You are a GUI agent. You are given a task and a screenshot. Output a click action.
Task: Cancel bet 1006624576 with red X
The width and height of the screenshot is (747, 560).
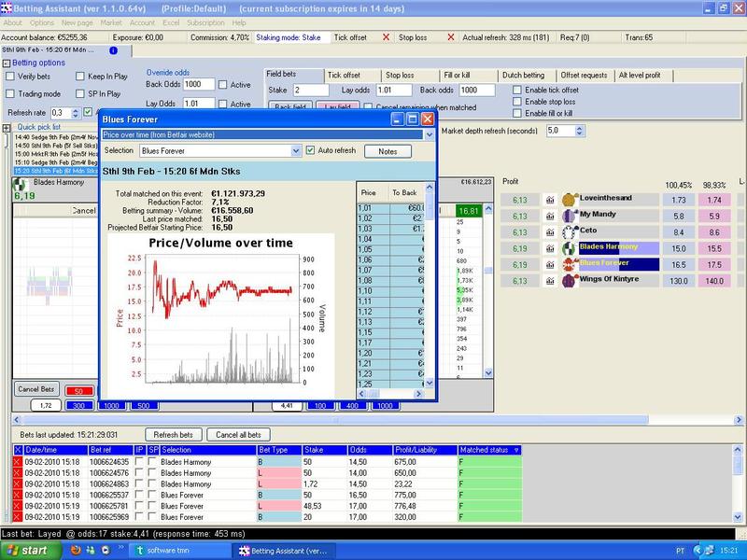pos(18,473)
